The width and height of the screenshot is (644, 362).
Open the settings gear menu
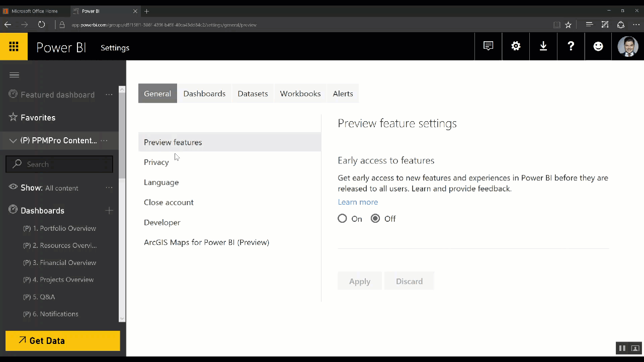tap(516, 46)
